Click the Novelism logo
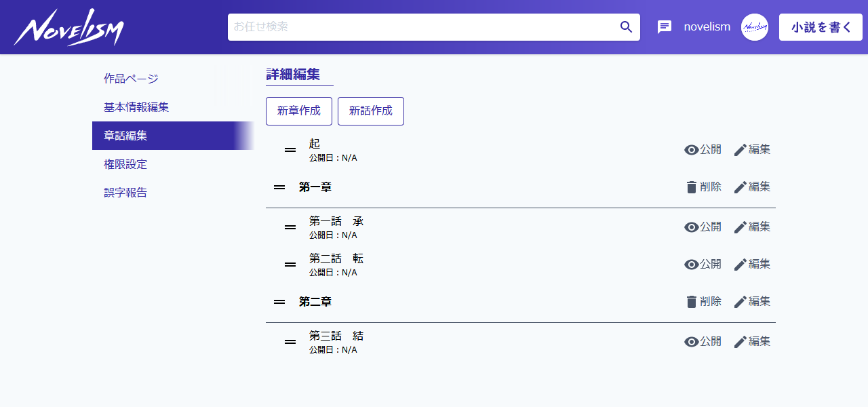The image size is (868, 407). click(68, 28)
